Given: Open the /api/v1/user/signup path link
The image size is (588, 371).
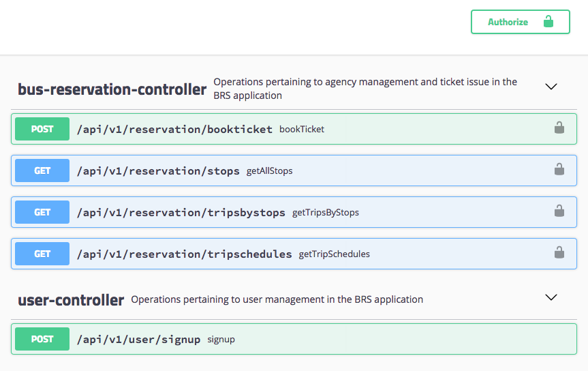Looking at the screenshot, I should [x=138, y=339].
